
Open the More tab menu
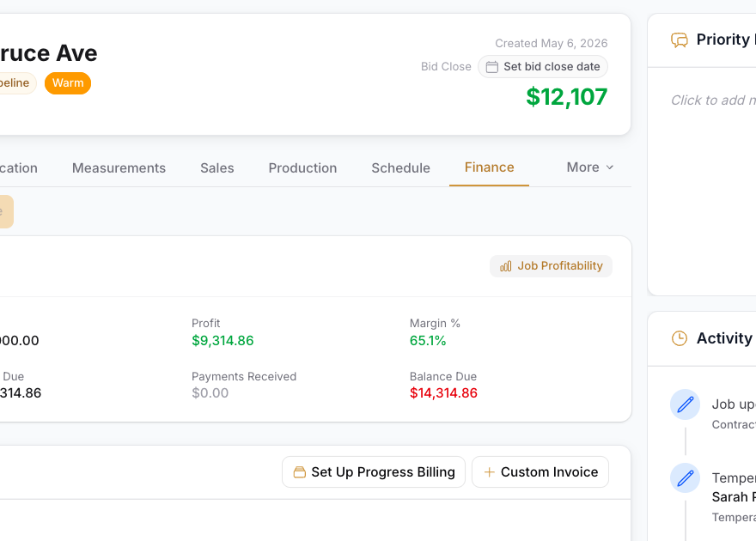[x=590, y=167]
